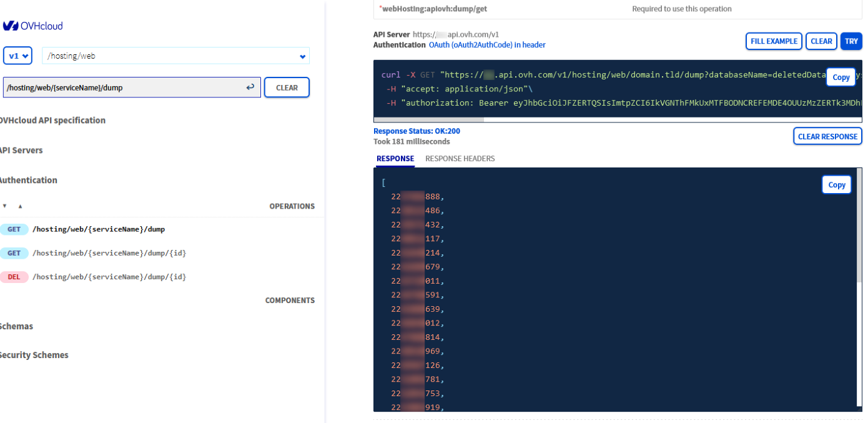Click the collapse all up-triangle icon
The image size is (868, 423).
(x=19, y=206)
